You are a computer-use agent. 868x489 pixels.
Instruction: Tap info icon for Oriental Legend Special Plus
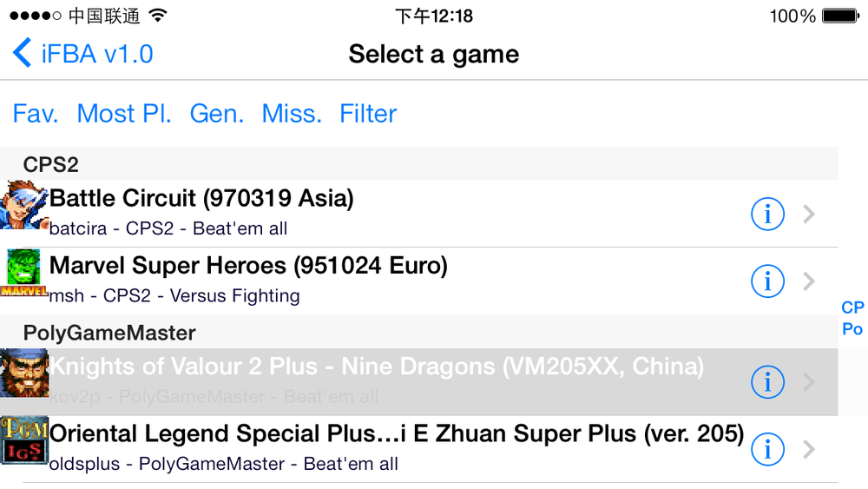(x=767, y=449)
